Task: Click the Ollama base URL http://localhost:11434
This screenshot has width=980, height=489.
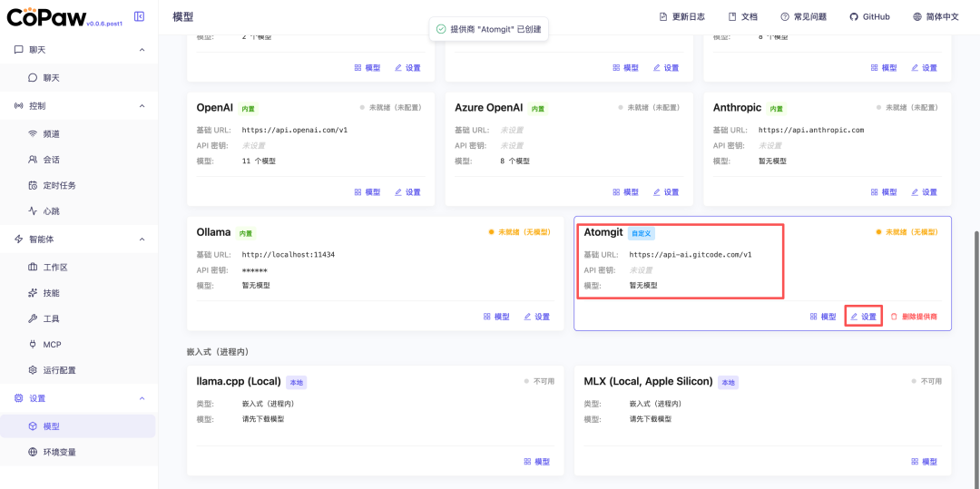Action: click(x=289, y=255)
